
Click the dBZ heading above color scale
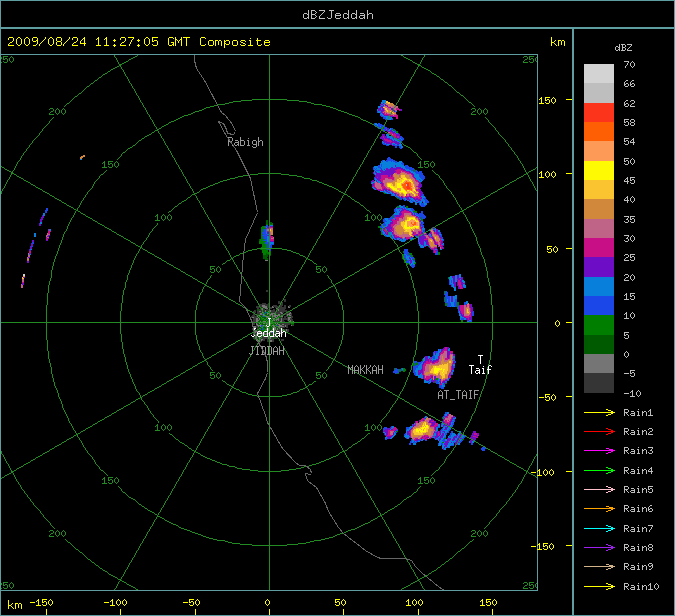pyautogui.click(x=623, y=48)
